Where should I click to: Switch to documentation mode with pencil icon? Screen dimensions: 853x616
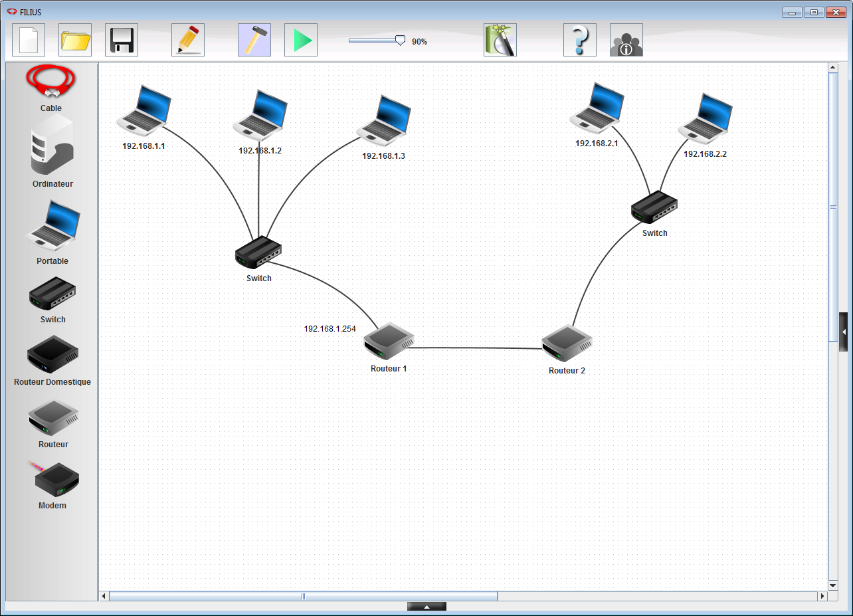point(188,40)
